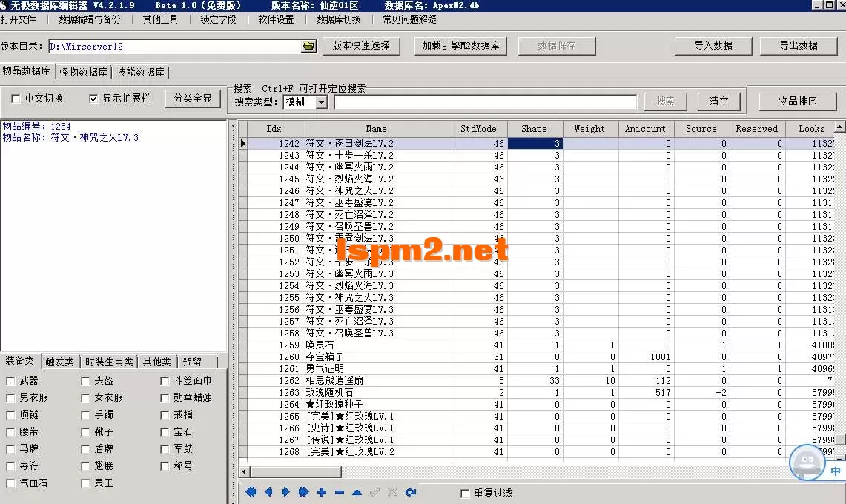Edit the record using the triangle icon
This screenshot has width=846, height=504.
tap(357, 491)
